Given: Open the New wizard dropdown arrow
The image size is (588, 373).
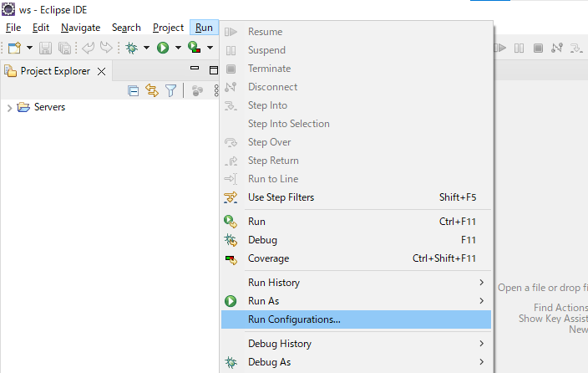Looking at the screenshot, I should (x=29, y=48).
